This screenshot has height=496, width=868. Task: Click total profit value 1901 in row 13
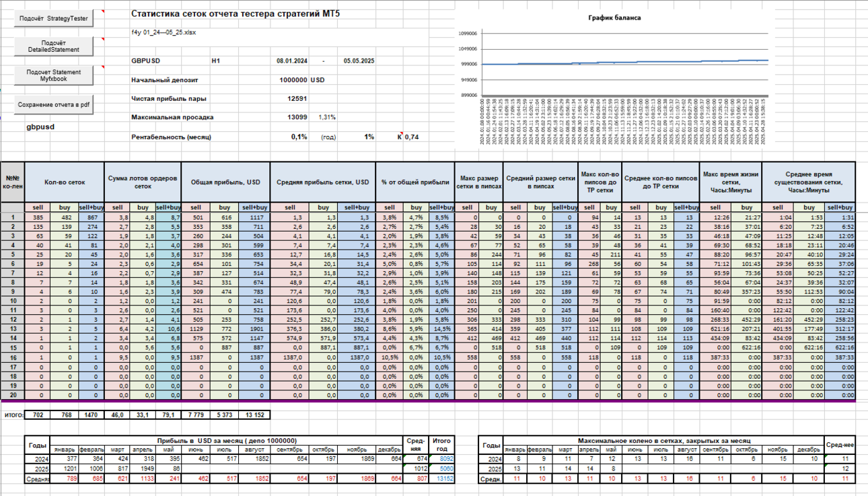pos(255,328)
